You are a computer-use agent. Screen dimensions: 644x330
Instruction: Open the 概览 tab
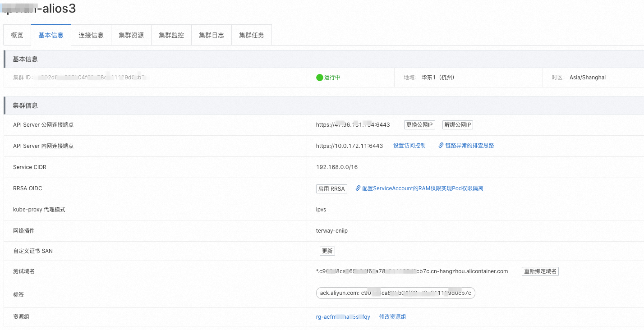tap(17, 35)
